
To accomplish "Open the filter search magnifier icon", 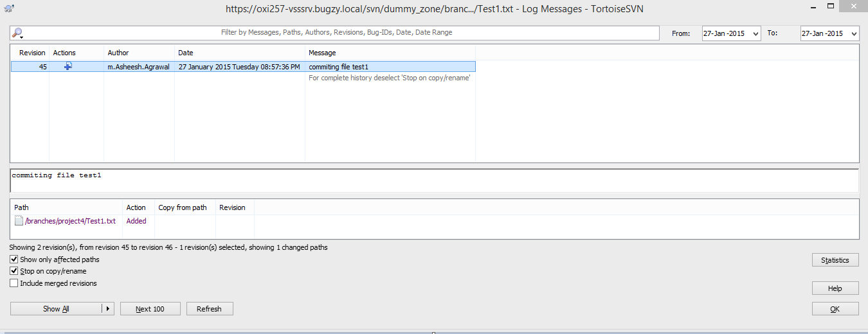I will [x=17, y=33].
